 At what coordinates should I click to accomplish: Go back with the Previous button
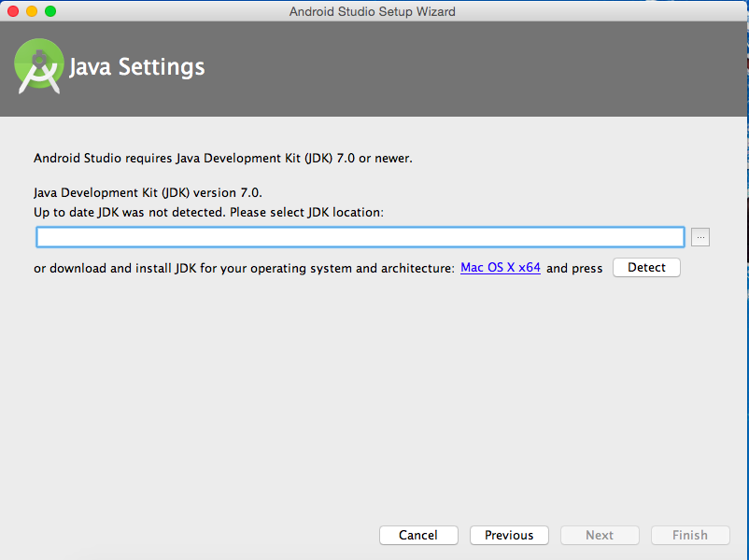[509, 535]
